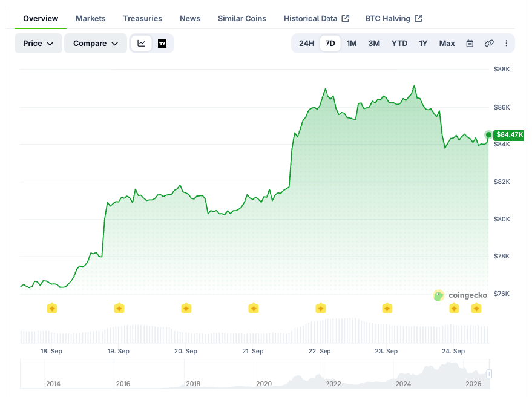Select the Overview tab
This screenshot has width=532, height=397.
click(41, 19)
